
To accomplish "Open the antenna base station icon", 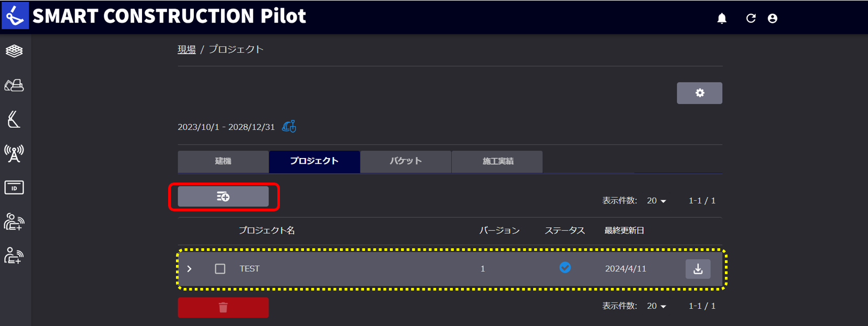I will [14, 154].
